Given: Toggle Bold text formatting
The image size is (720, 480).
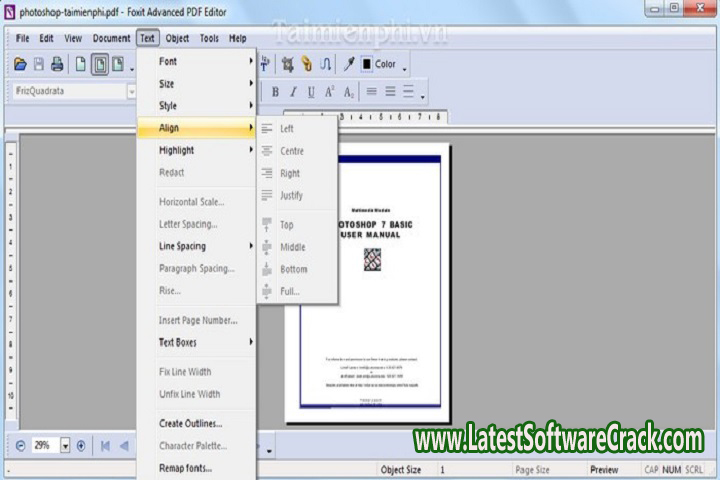Looking at the screenshot, I should pos(275,92).
